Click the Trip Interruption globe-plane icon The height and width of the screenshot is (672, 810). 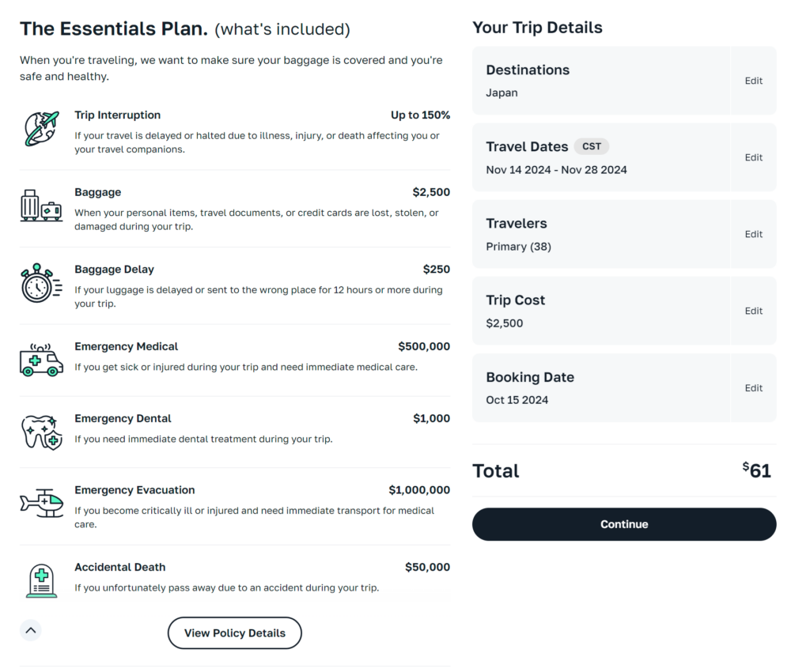(x=41, y=129)
